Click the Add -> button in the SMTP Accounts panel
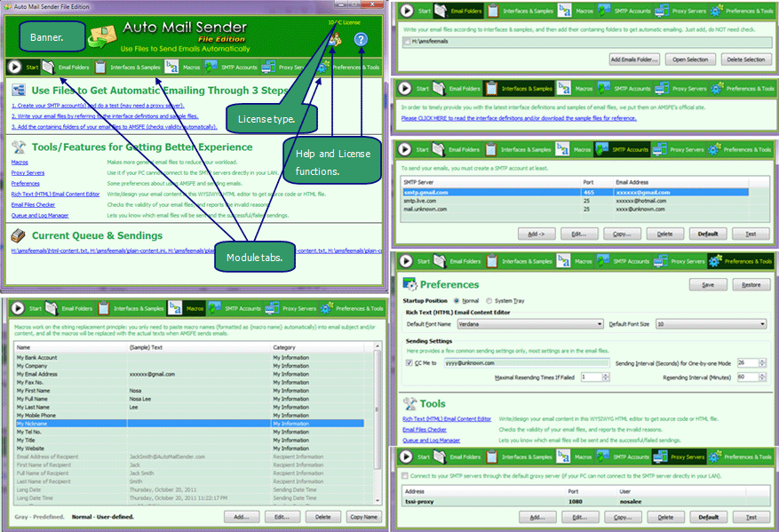Viewport: 779px width, 532px height. pyautogui.click(x=536, y=234)
